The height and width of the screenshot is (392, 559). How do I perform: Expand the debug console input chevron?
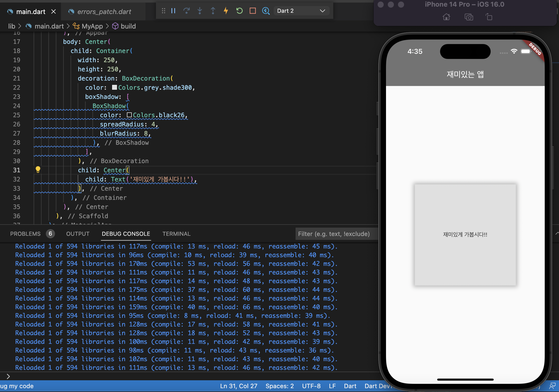click(x=8, y=376)
